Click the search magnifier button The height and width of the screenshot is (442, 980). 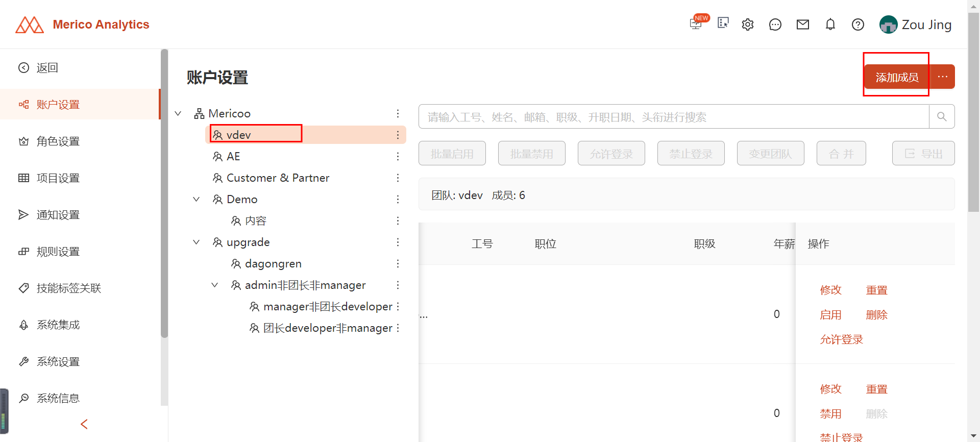(x=942, y=117)
